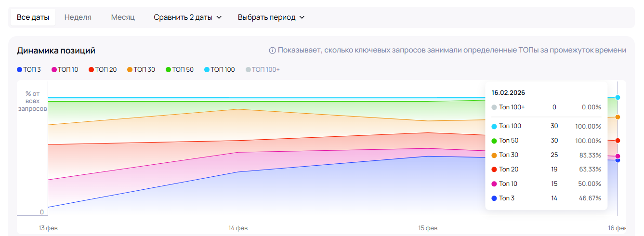The image size is (644, 236).
Task: Switch to the Месяц tab
Action: coord(123,17)
